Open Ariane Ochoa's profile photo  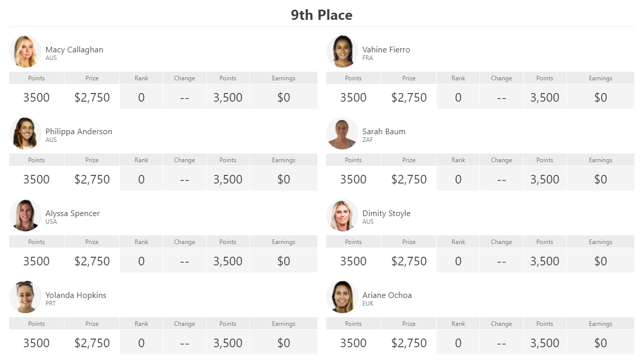pyautogui.click(x=342, y=297)
